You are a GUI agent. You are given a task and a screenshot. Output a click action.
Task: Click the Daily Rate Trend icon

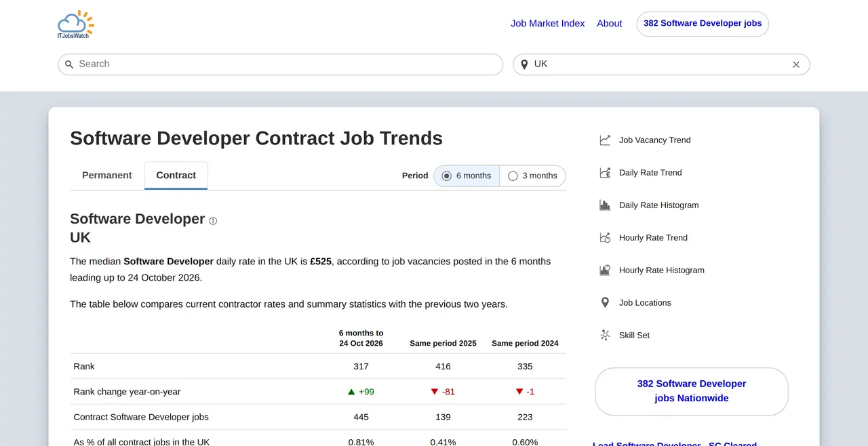coord(605,173)
